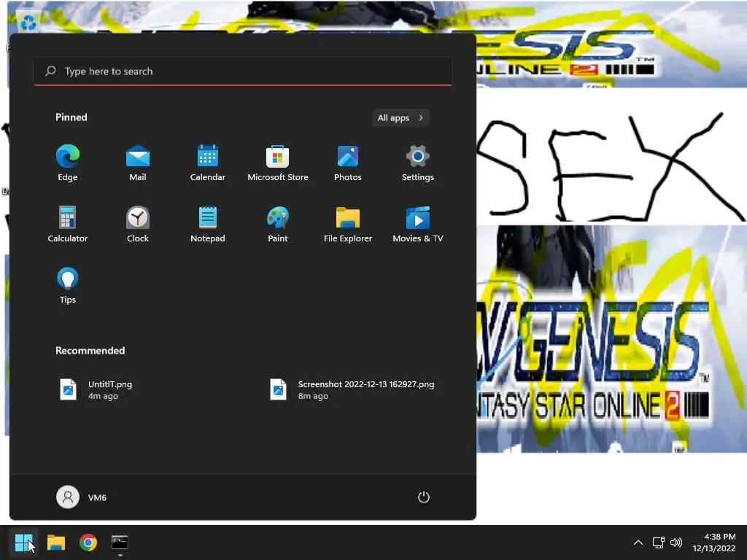Launch the Photos app
This screenshot has width=747, height=560.
coord(348,163)
